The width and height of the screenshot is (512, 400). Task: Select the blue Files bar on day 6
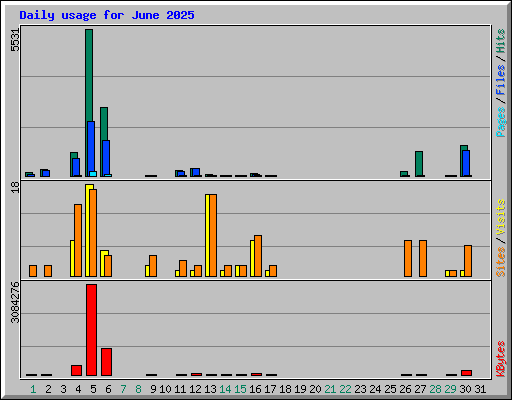point(106,158)
